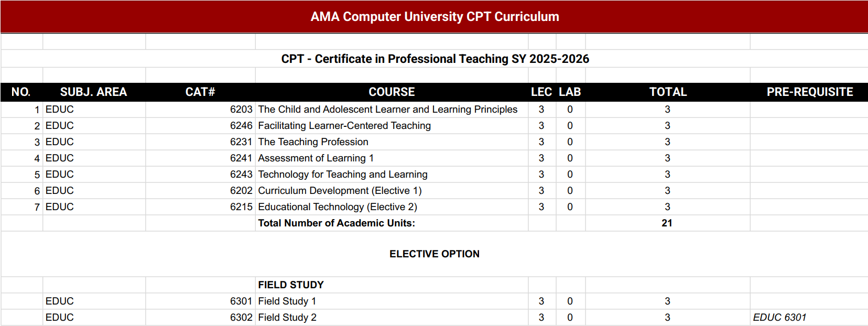Viewport: 868px width, 326px height.
Task: Click the PRE-REQUISITE column header
Action: [x=809, y=92]
